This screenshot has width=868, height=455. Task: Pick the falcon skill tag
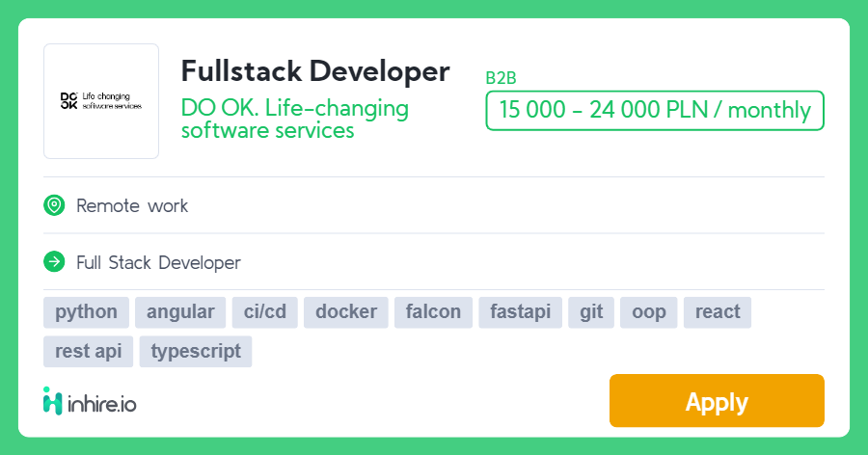click(433, 312)
